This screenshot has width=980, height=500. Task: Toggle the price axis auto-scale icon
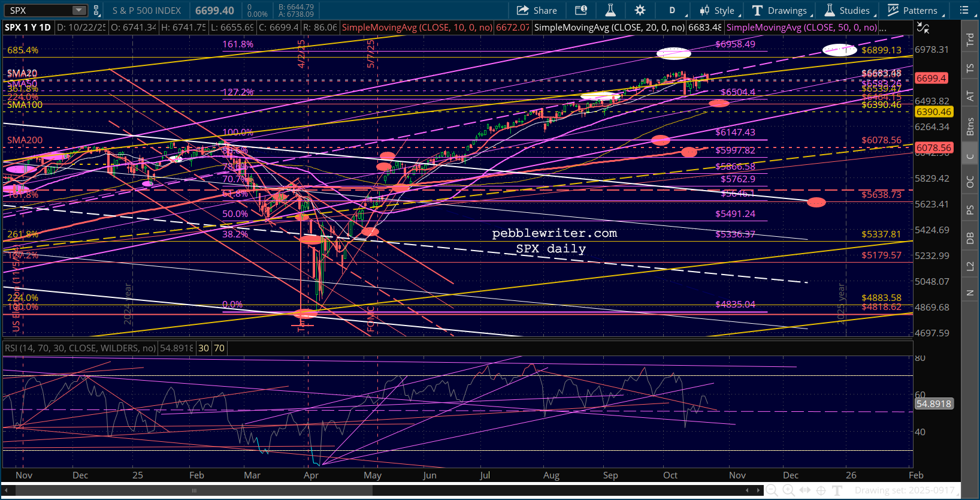click(x=923, y=28)
